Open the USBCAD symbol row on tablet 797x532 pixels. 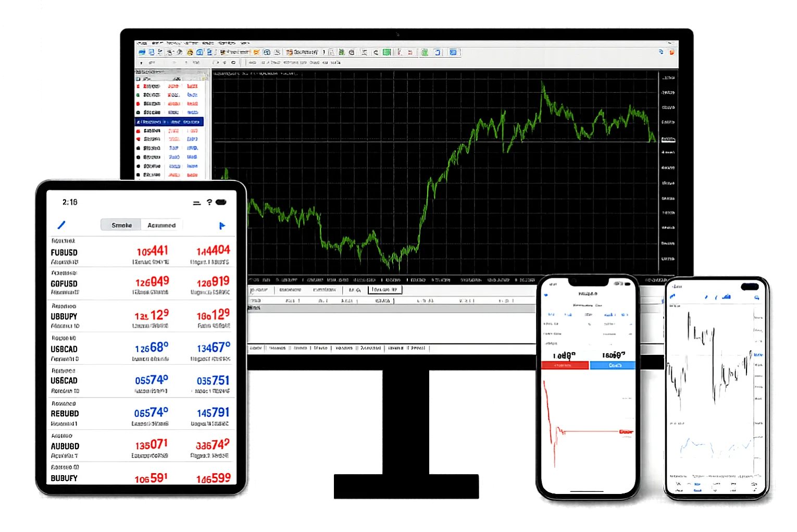click(x=141, y=349)
